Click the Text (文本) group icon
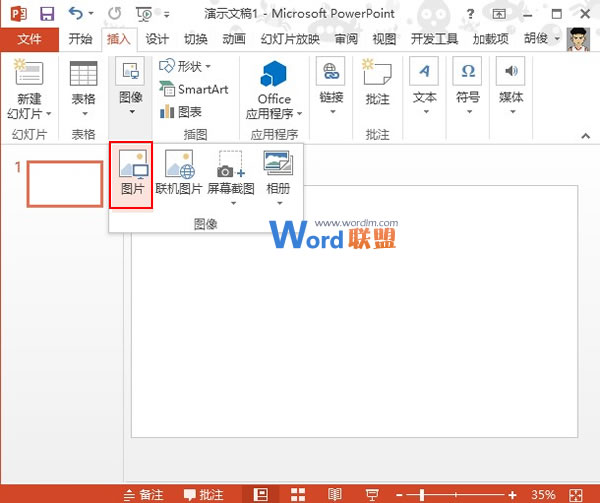This screenshot has width=600, height=503. pos(424,71)
